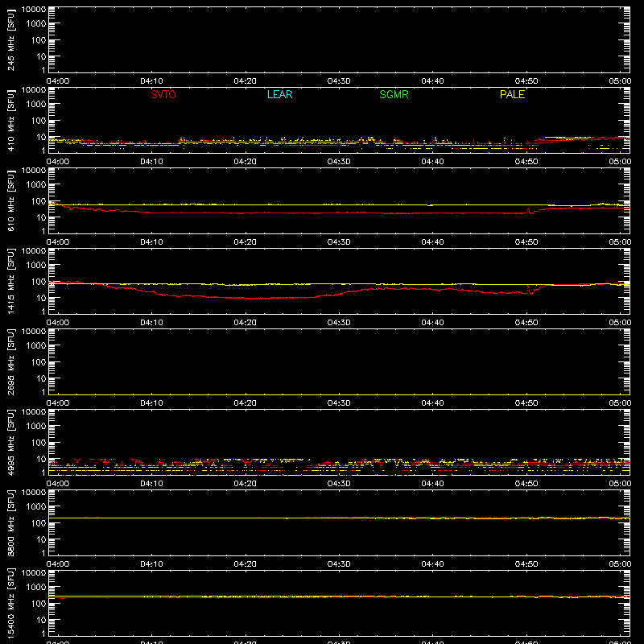This screenshot has width=644, height=644.
Task: Click the 05:00 tick under 2695 MHz panel
Action: coord(620,403)
